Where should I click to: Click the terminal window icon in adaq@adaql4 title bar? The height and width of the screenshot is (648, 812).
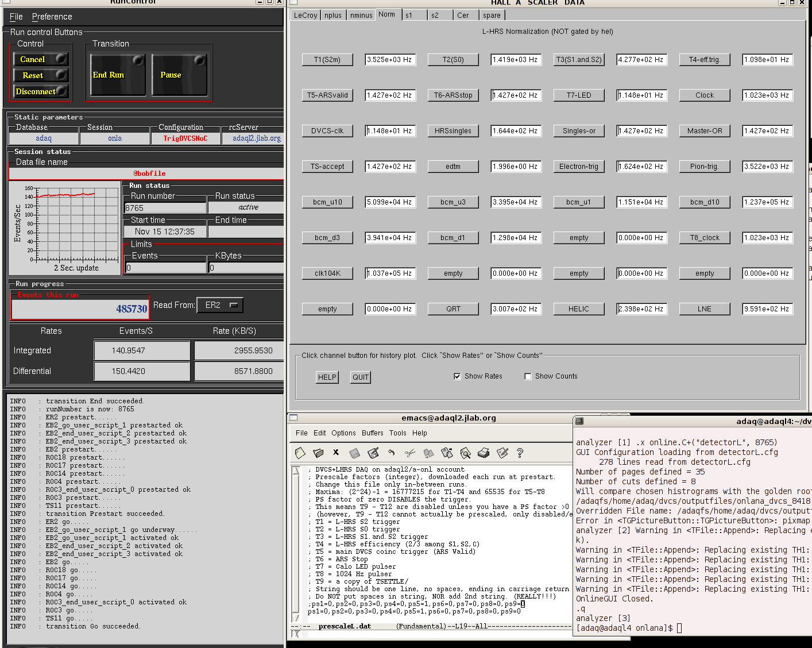tap(579, 421)
